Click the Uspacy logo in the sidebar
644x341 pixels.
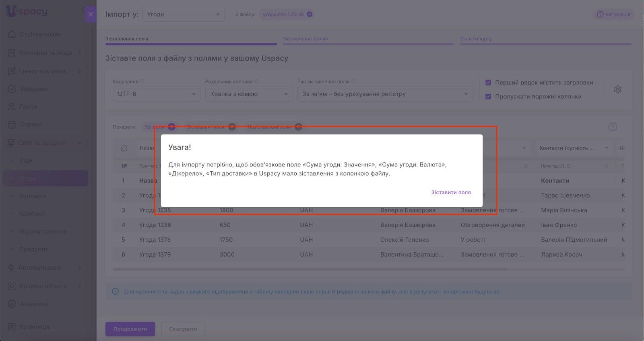(27, 11)
